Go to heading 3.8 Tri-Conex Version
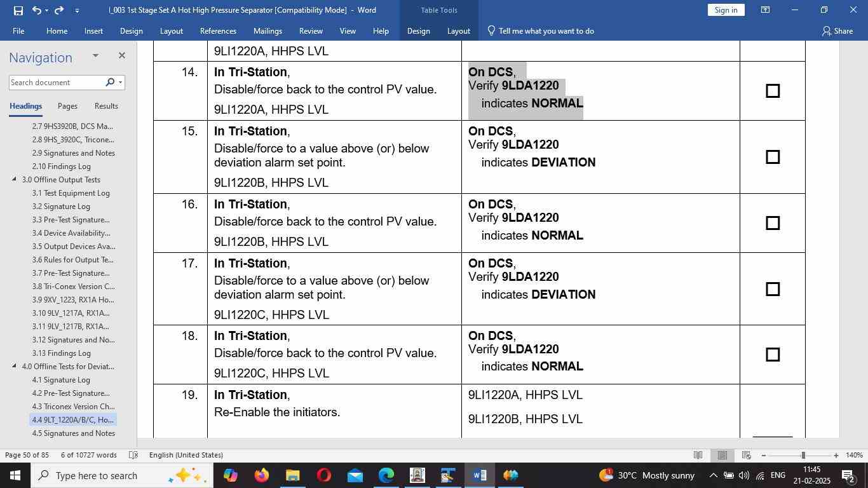This screenshot has height=488, width=868. point(74,287)
